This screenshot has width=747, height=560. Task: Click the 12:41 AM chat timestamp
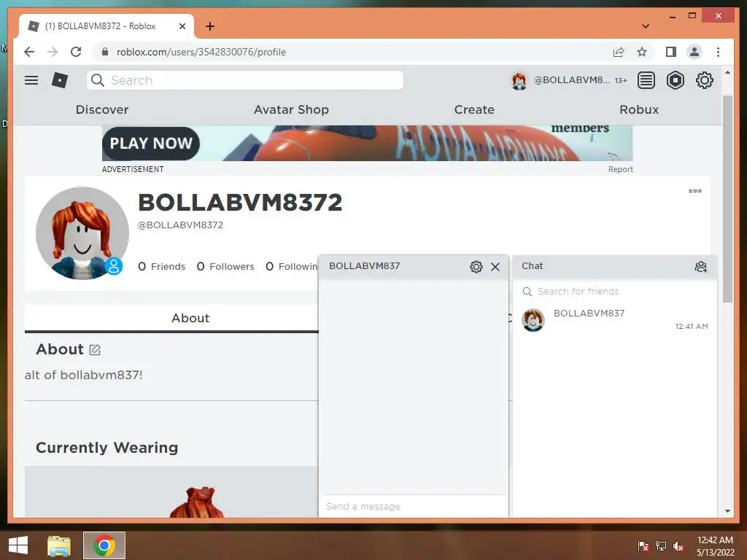tap(692, 327)
